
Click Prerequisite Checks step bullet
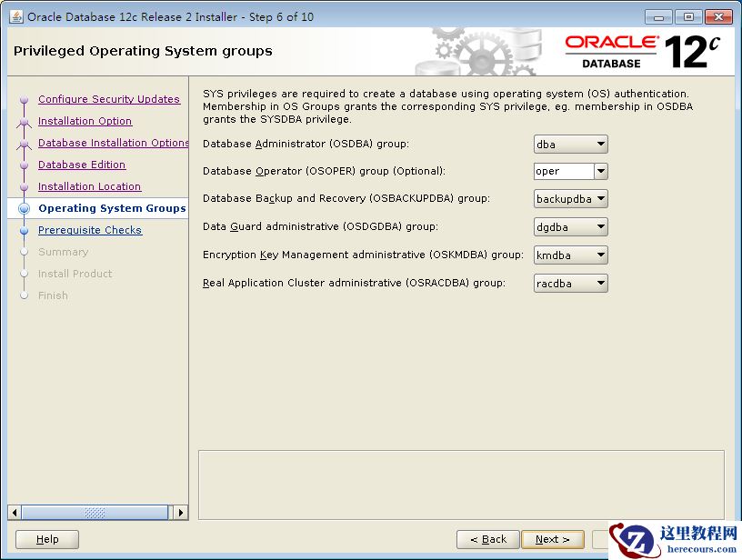25,230
